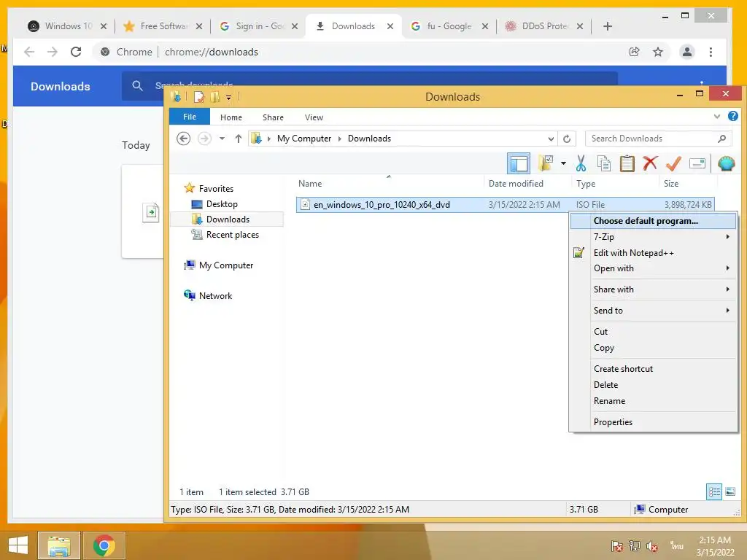Click the Windows Start button

18,545
